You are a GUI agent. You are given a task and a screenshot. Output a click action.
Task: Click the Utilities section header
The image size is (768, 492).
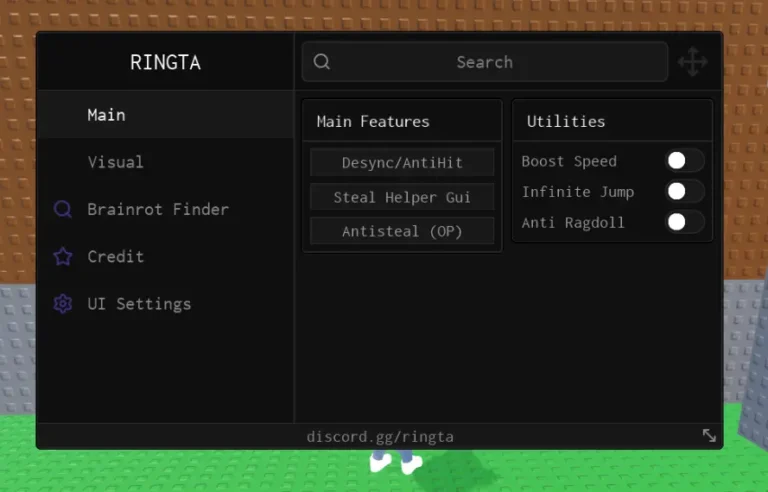click(x=566, y=121)
